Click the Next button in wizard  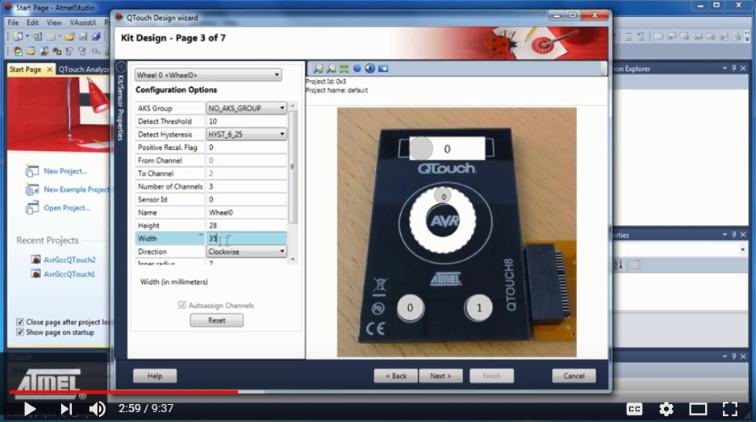[x=438, y=376]
